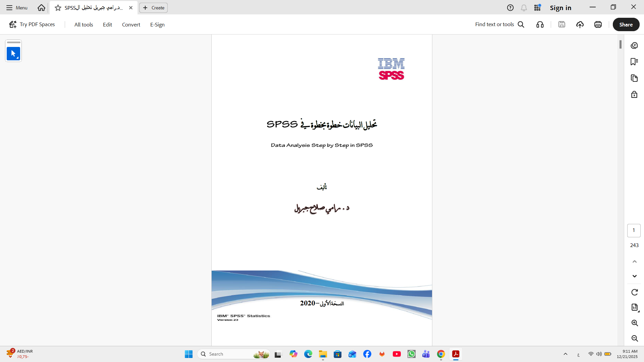Click the total page count 243
This screenshot has height=362, width=644.
[634, 245]
